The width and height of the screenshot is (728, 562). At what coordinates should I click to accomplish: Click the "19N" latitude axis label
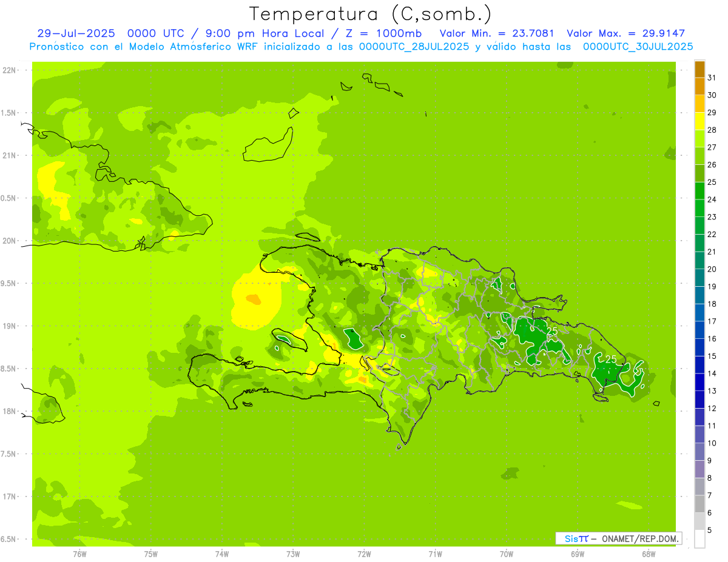9,326
